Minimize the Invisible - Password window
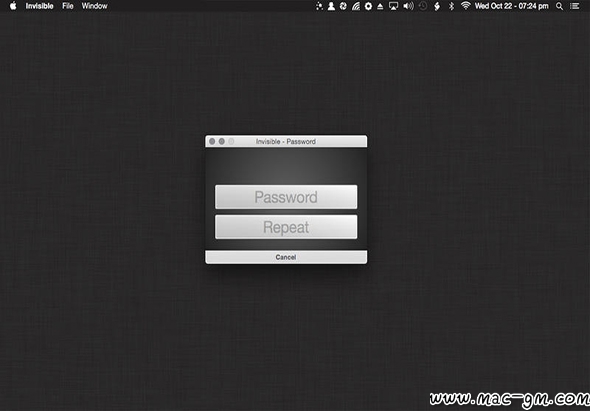 pos(222,141)
